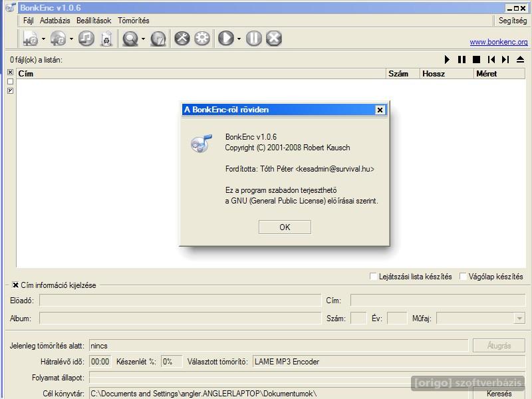The width and height of the screenshot is (532, 399).
Task: Expand the start encoding dropdown arrow
Action: click(x=239, y=39)
